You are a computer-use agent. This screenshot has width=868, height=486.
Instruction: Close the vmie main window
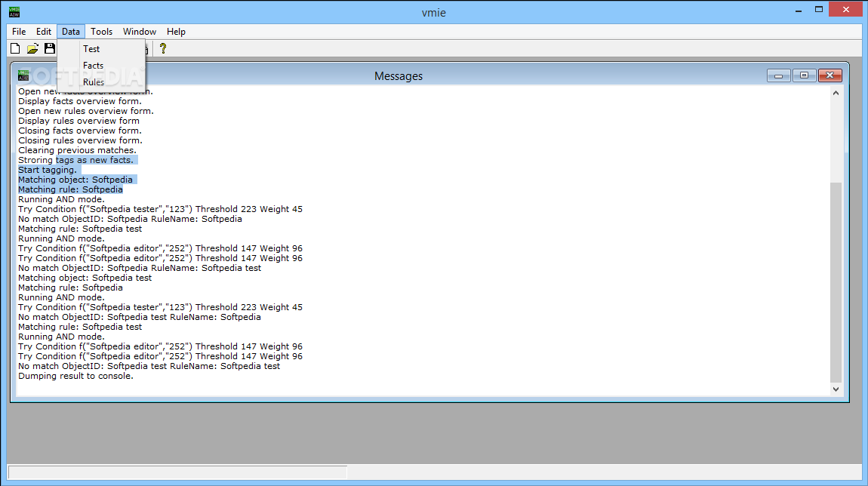846,9
